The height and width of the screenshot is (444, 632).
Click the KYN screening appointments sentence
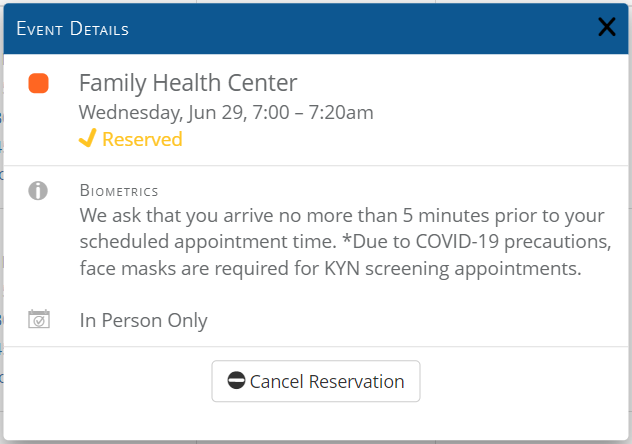pos(331,268)
